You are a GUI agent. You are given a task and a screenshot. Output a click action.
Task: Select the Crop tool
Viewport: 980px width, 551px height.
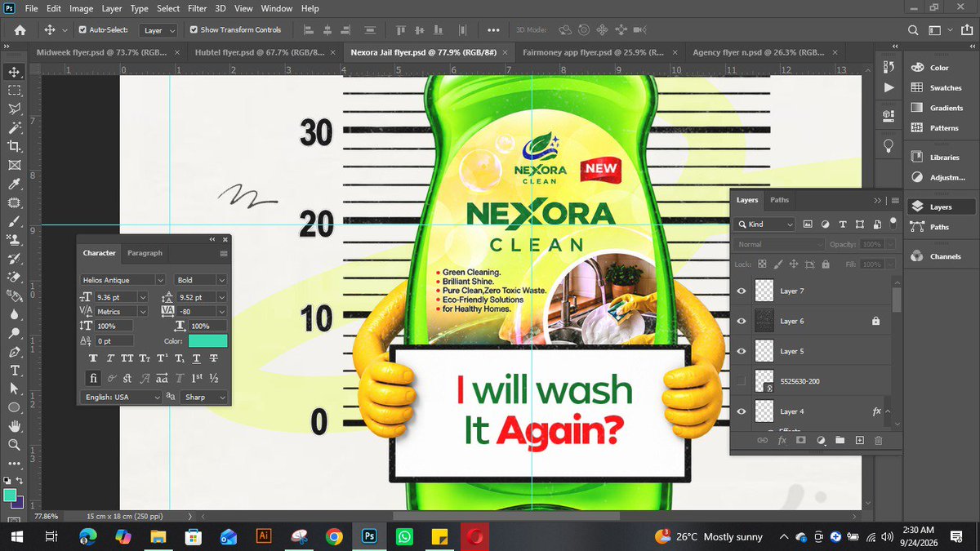[x=14, y=146]
